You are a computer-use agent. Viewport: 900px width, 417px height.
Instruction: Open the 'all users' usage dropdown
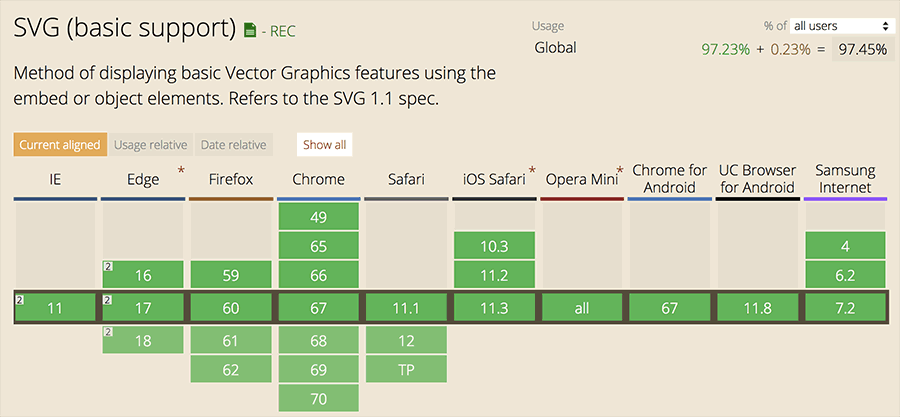(x=840, y=26)
